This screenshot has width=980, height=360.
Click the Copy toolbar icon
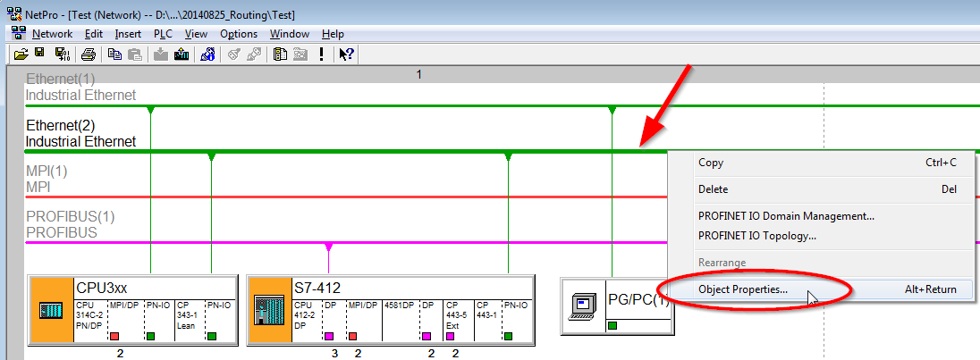coord(115,54)
